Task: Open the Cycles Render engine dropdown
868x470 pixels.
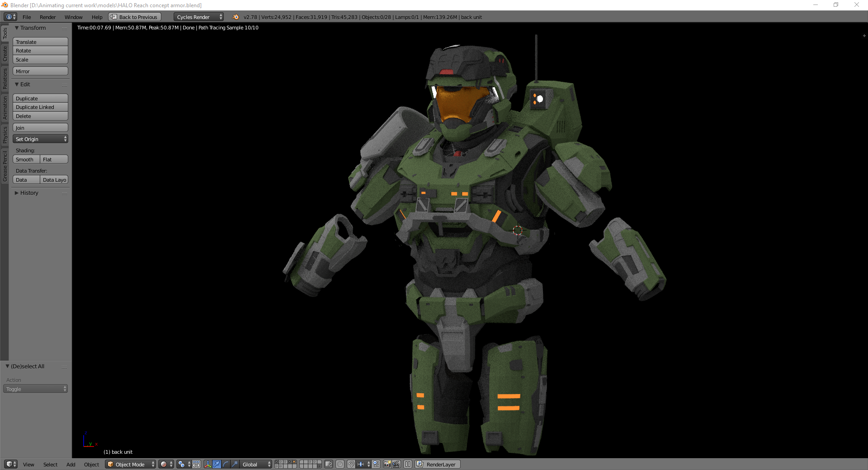Action: 199,17
